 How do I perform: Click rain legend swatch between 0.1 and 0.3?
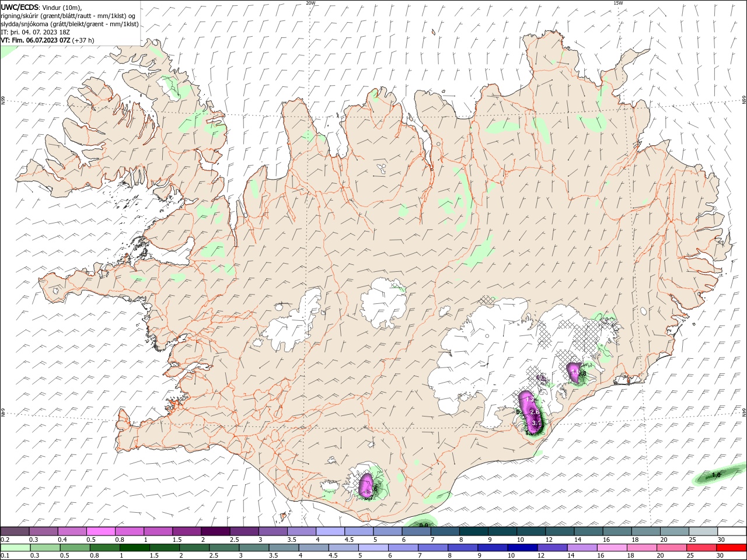pyautogui.click(x=15, y=548)
